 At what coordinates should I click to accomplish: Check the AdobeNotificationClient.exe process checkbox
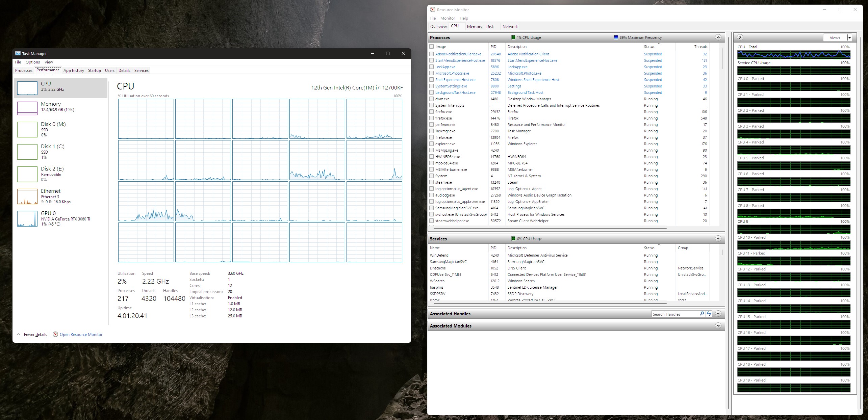pyautogui.click(x=432, y=54)
